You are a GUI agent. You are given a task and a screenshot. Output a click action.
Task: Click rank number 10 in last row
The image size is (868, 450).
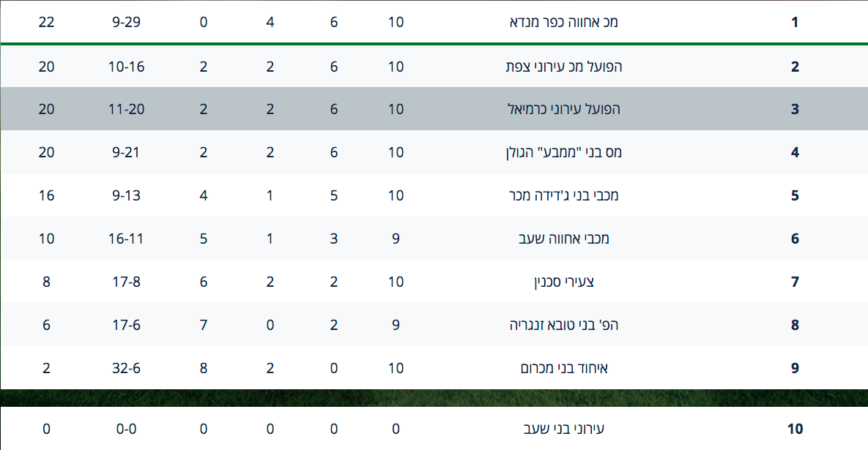pos(795,429)
